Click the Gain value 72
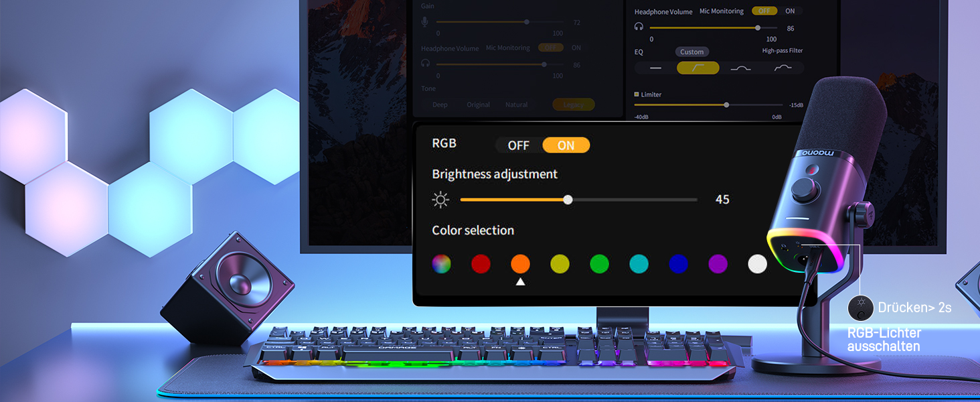 coord(577,23)
